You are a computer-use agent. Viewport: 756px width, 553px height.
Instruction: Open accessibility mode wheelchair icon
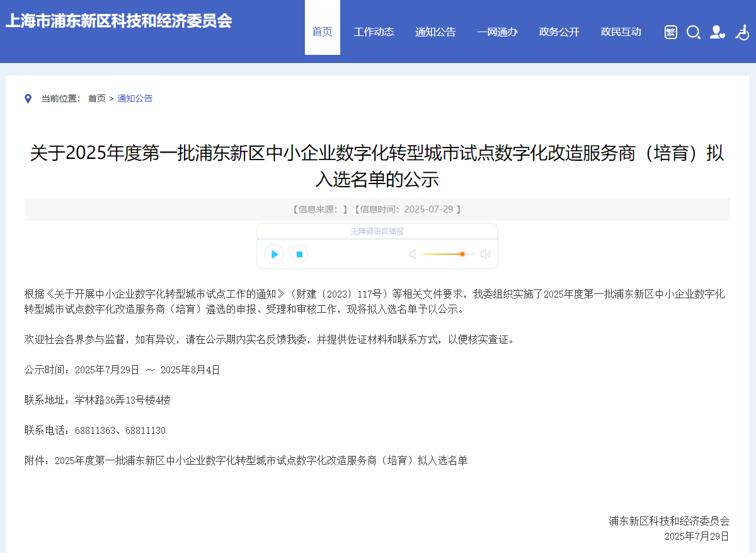[742, 32]
